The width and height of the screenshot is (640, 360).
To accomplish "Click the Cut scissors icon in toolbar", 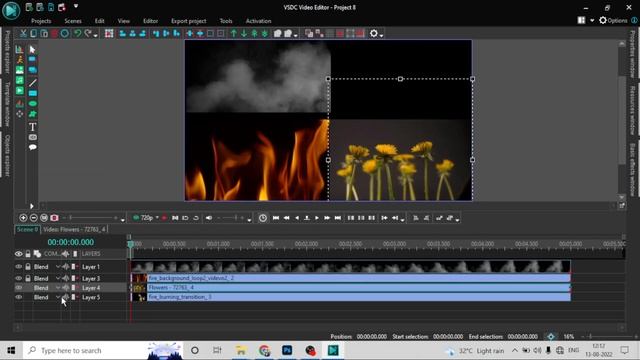I will pos(23,33).
